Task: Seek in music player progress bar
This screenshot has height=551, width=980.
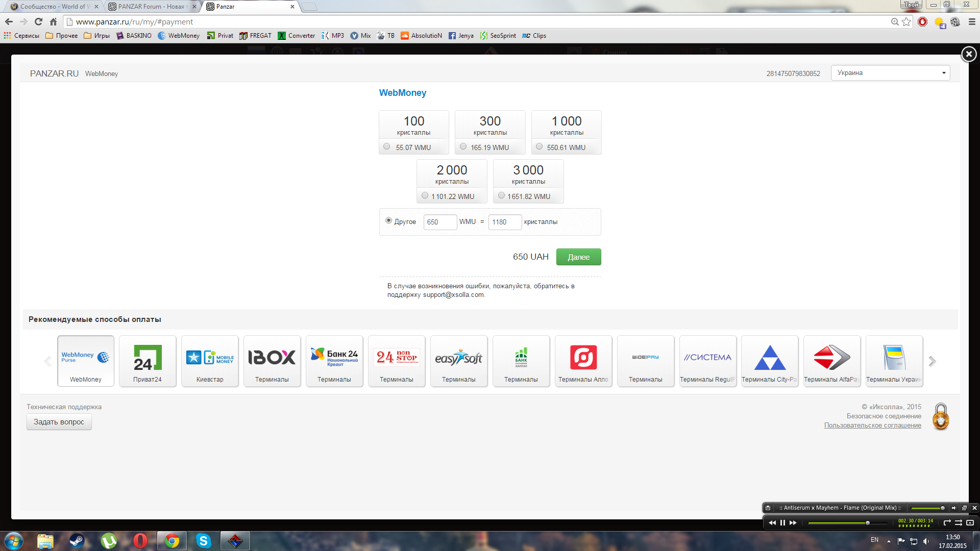Action: pyautogui.click(x=848, y=523)
